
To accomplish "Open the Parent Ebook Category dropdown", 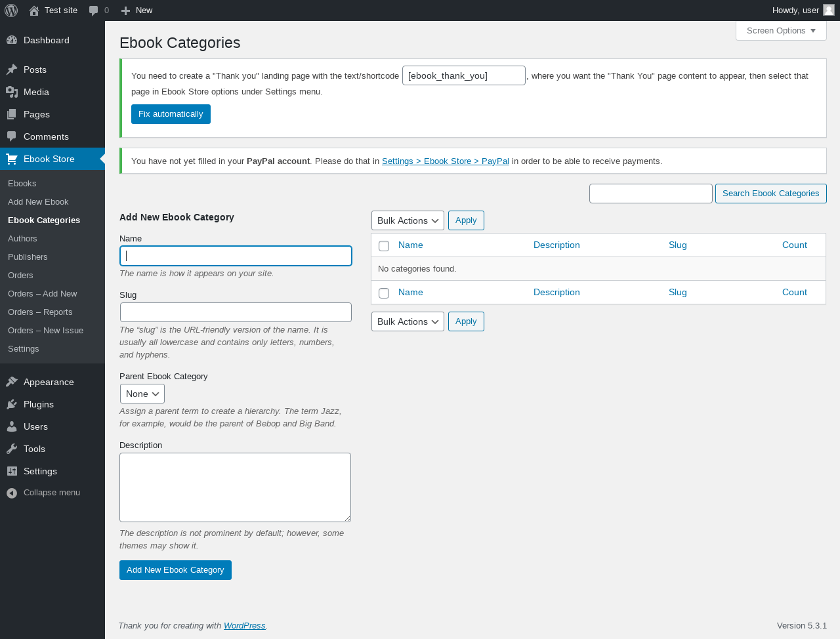I will 142,394.
